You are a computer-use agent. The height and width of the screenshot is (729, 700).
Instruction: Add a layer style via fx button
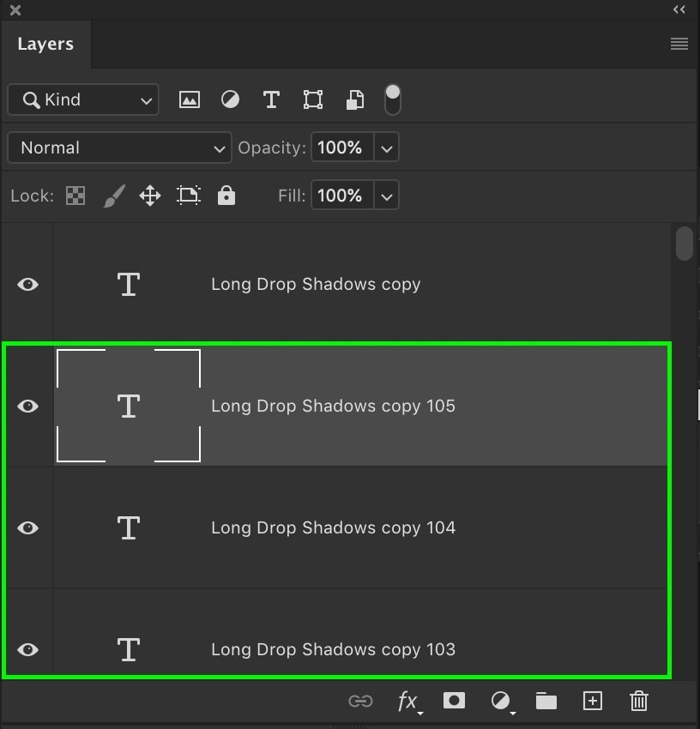[x=409, y=701]
